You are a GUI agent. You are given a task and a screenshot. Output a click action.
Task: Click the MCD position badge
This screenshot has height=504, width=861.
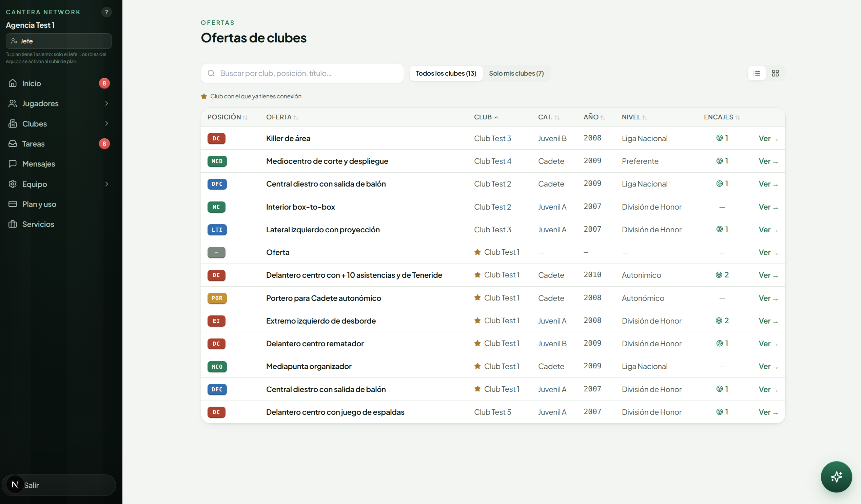click(217, 161)
